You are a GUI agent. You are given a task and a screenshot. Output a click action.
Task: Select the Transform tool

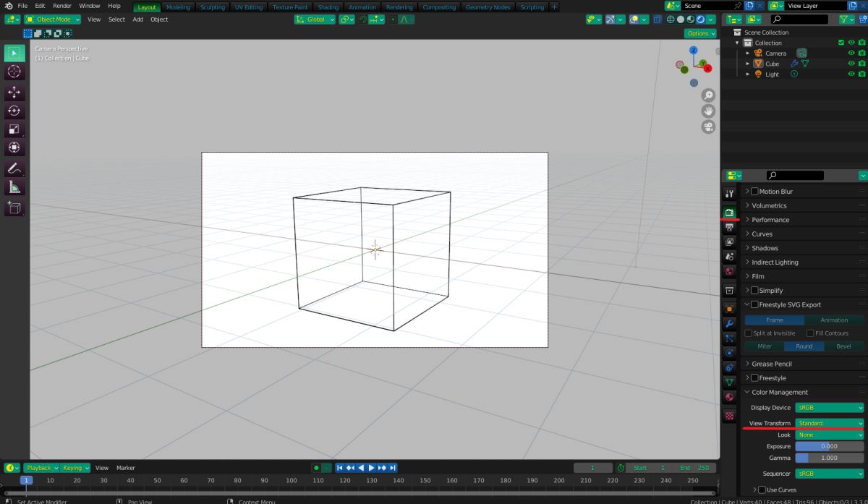point(14,148)
